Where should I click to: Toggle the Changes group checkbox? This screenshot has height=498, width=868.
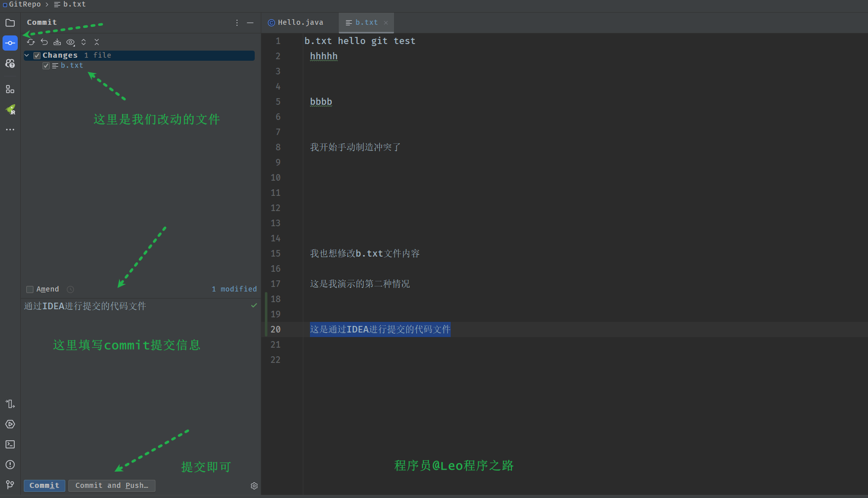[x=37, y=55]
